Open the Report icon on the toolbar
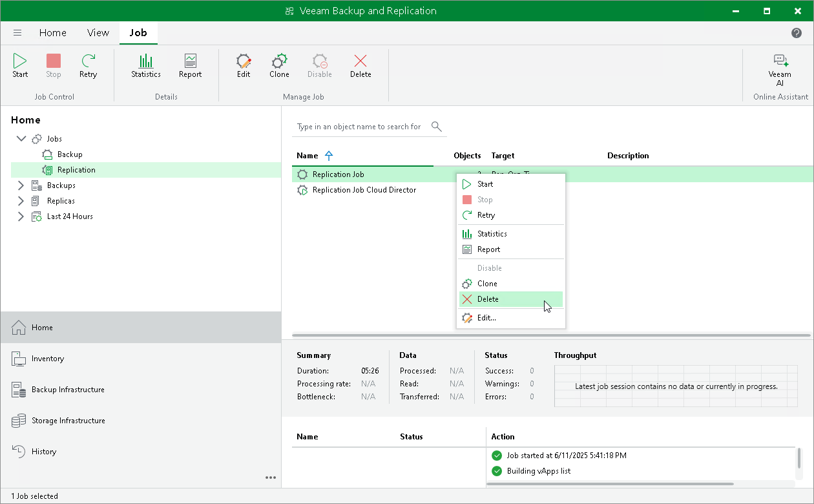 click(189, 65)
